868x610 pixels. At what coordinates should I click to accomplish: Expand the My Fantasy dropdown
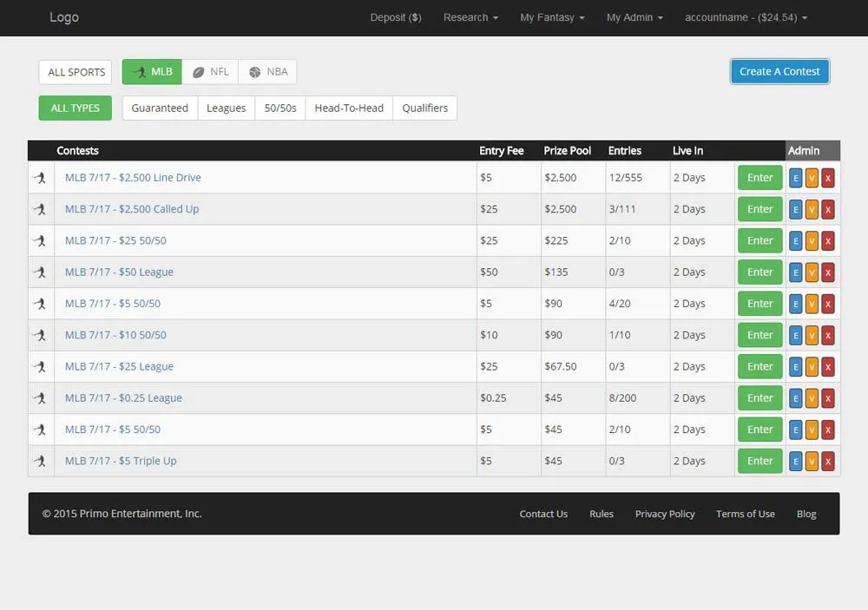coord(552,17)
